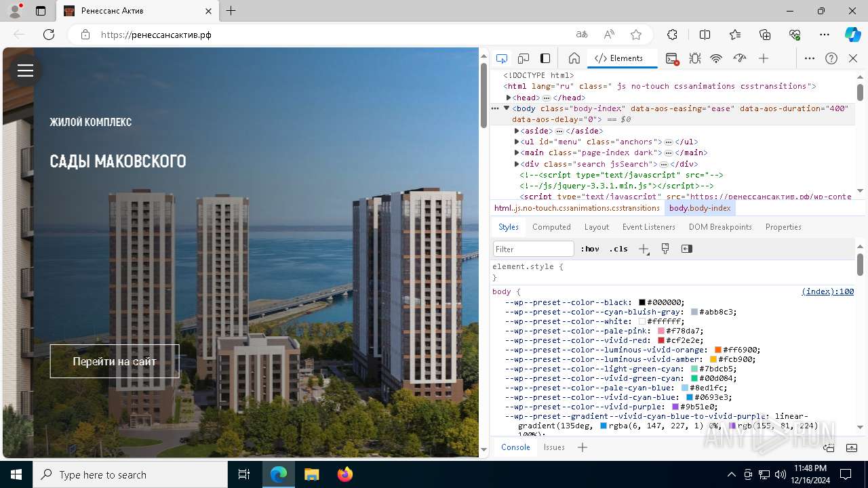Open the (index):100 source link
The width and height of the screenshot is (868, 488).
tap(827, 291)
